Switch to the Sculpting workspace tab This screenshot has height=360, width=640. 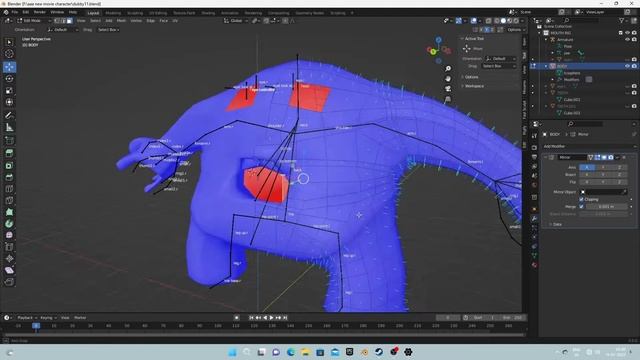[135, 13]
